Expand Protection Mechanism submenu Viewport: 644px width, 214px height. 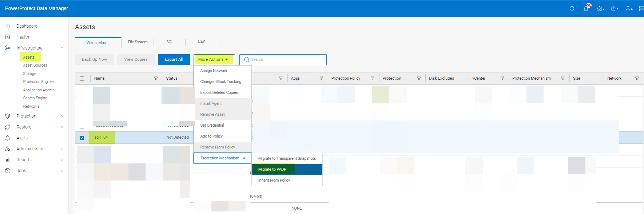click(223, 158)
